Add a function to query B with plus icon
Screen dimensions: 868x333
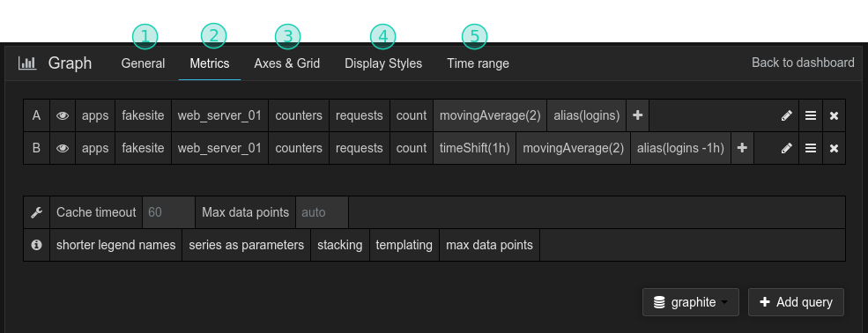coord(742,148)
